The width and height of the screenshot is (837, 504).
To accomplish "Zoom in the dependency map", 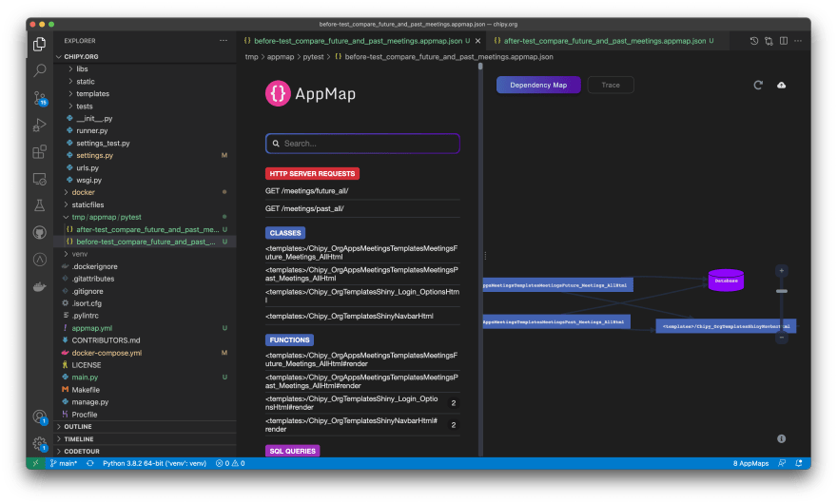I will 782,271.
